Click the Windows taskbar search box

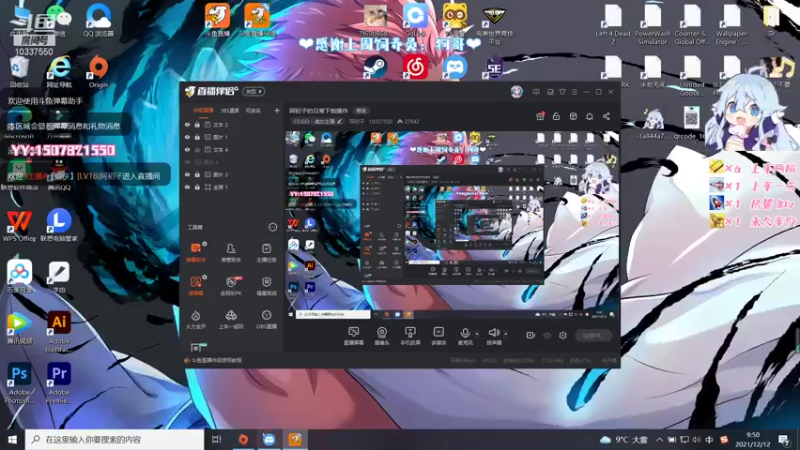(x=114, y=439)
